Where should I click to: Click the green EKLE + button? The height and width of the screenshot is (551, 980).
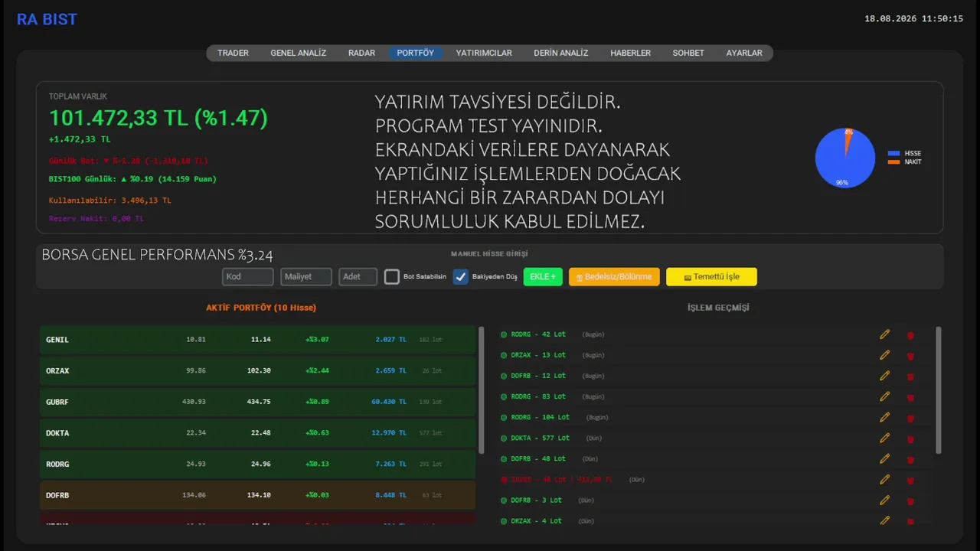543,276
